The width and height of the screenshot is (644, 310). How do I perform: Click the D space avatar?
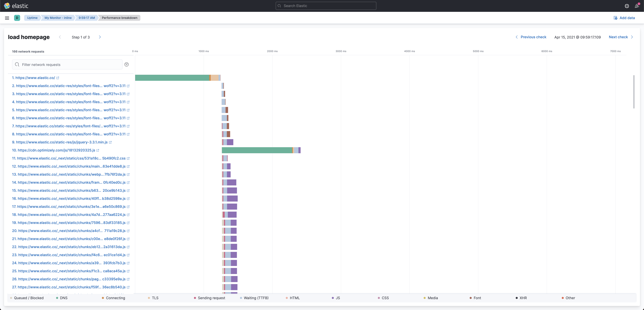[17, 18]
